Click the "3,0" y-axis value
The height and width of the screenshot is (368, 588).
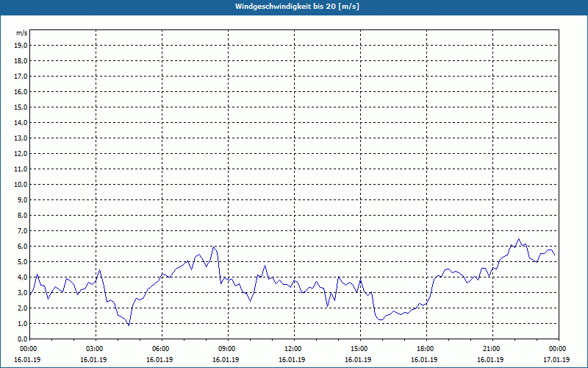(22, 292)
